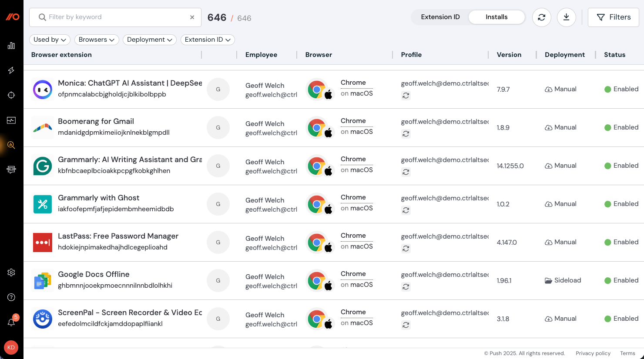
Task: Click the Chrome on macOS label in the LastPass row
Action: pyautogui.click(x=357, y=241)
